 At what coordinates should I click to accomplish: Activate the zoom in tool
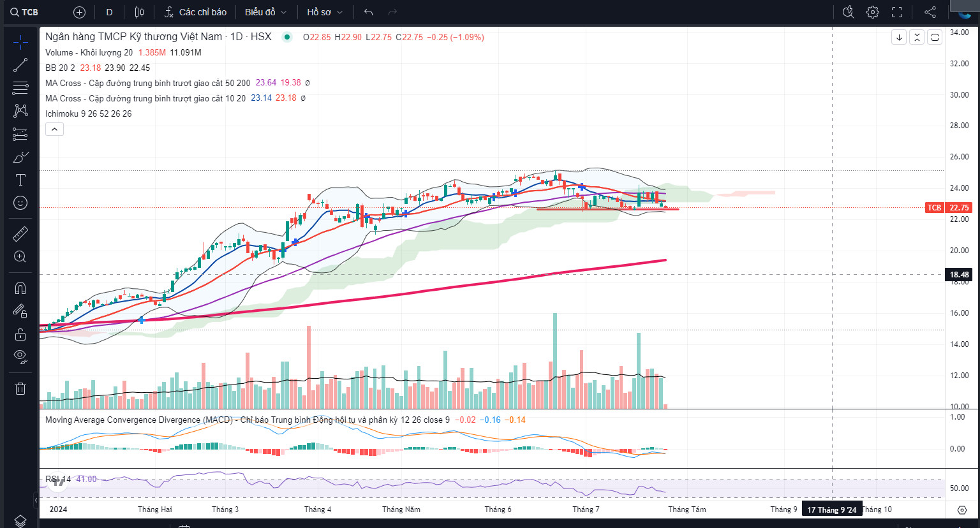point(20,257)
